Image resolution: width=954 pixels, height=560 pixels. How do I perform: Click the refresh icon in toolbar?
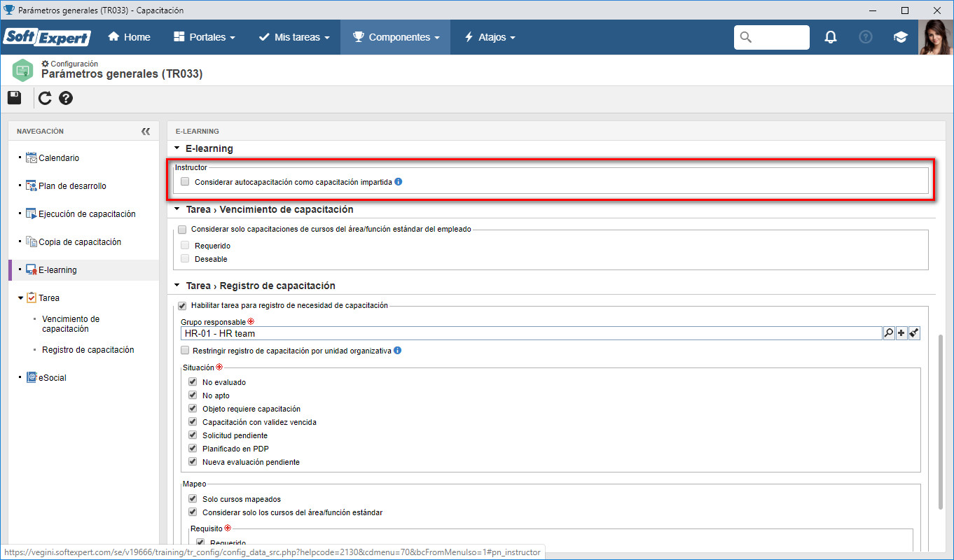45,98
